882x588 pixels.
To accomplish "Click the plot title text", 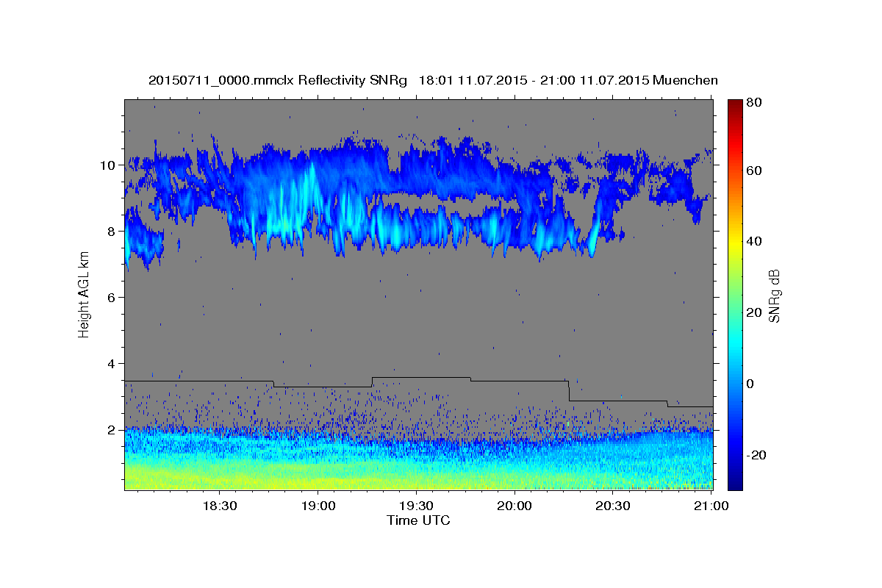I will pyautogui.click(x=433, y=80).
